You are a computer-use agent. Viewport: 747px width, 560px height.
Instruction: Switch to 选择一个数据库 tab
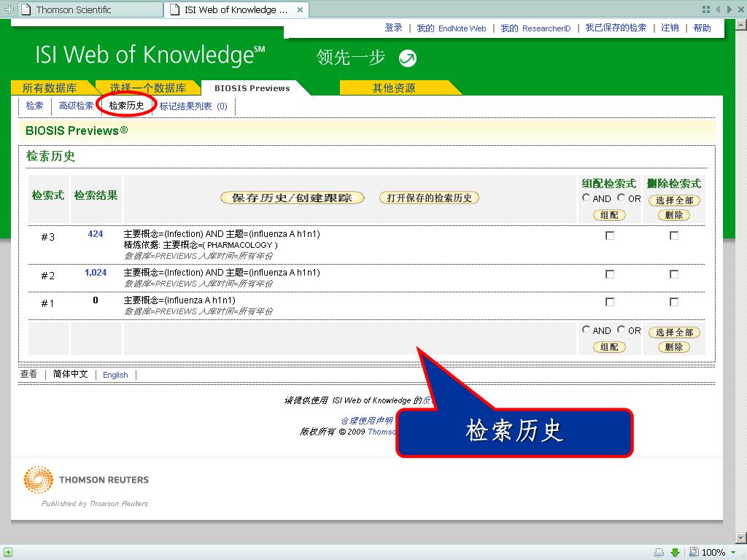click(x=147, y=87)
